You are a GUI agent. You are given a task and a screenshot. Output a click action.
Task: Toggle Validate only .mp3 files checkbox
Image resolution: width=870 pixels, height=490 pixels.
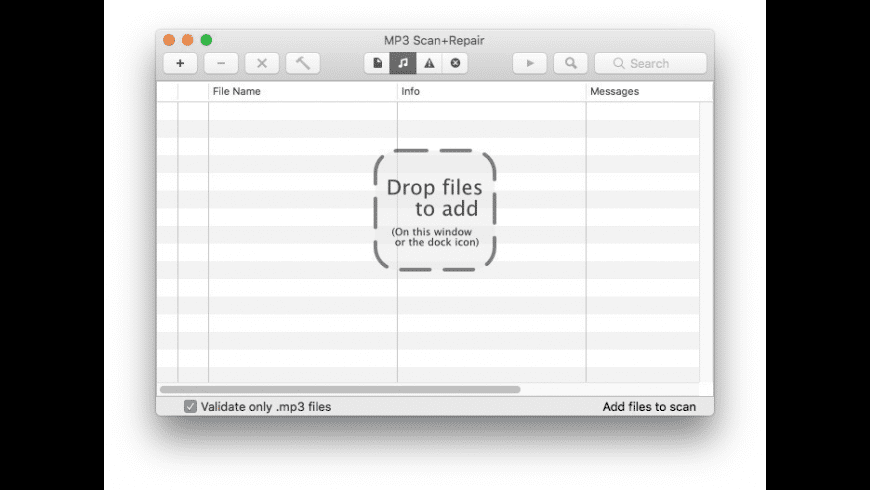coord(190,406)
